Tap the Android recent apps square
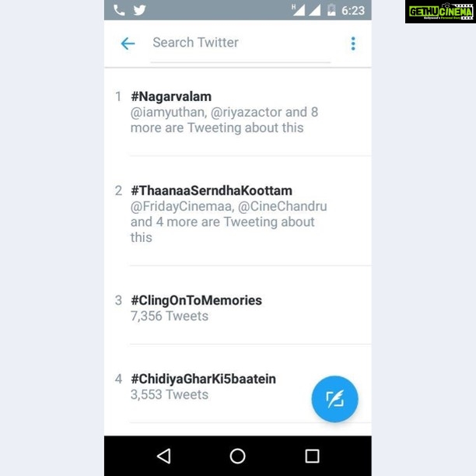This screenshot has width=476, height=476. 312,456
